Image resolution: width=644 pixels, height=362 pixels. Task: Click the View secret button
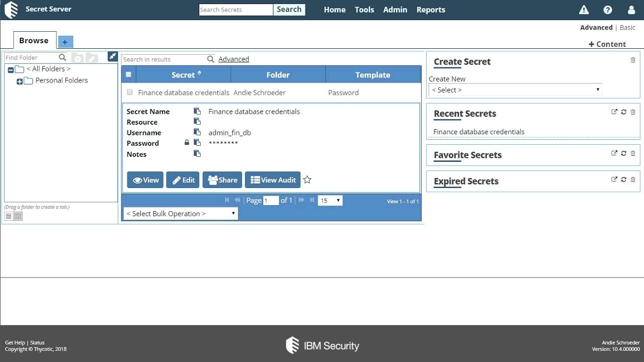click(x=145, y=180)
